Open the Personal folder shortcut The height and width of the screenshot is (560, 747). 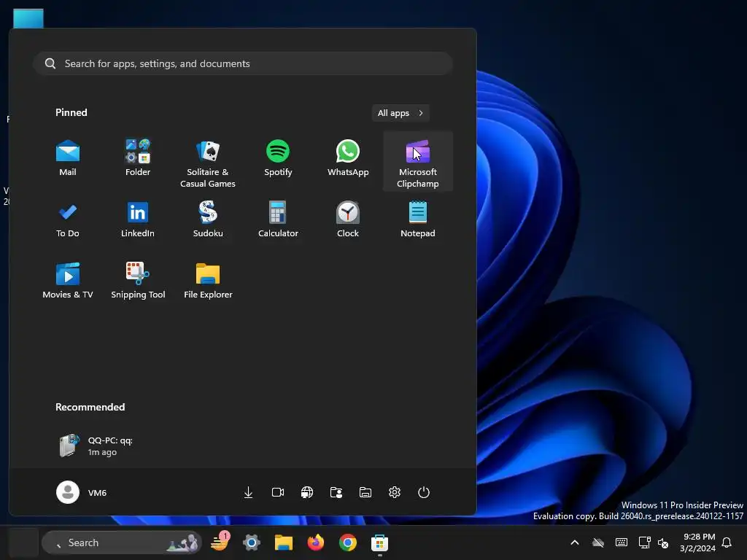pyautogui.click(x=336, y=492)
